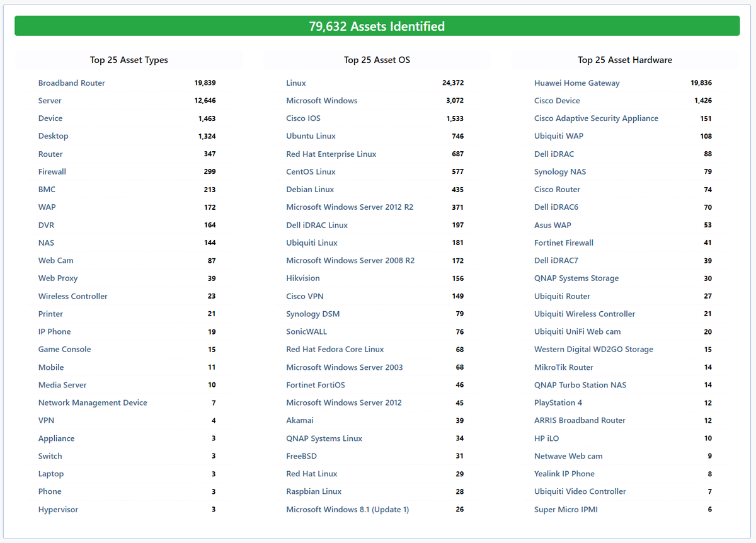The image size is (756, 543).
Task: Open the Synology NAS hardware link
Action: 560,172
